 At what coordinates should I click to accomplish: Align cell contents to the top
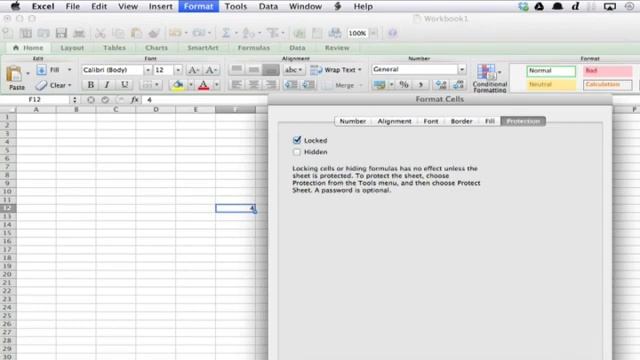pyautogui.click(x=236, y=70)
